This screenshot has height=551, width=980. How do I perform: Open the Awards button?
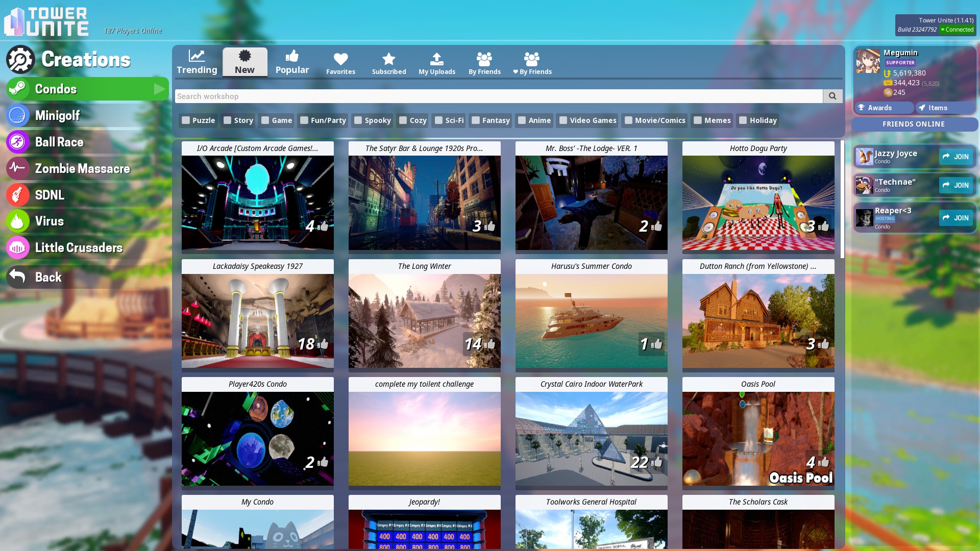(885, 108)
